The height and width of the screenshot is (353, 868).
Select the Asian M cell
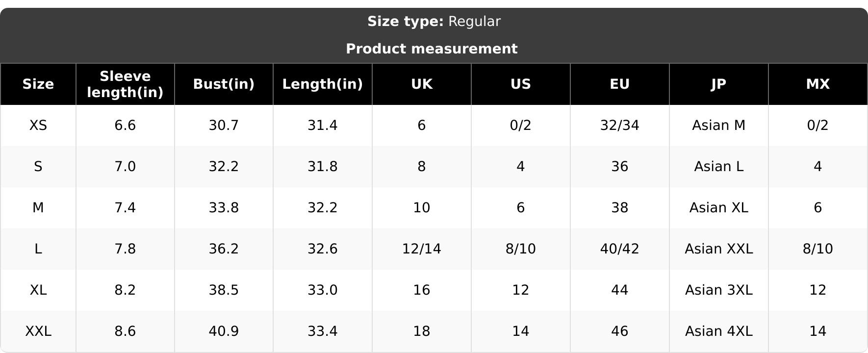click(x=719, y=126)
